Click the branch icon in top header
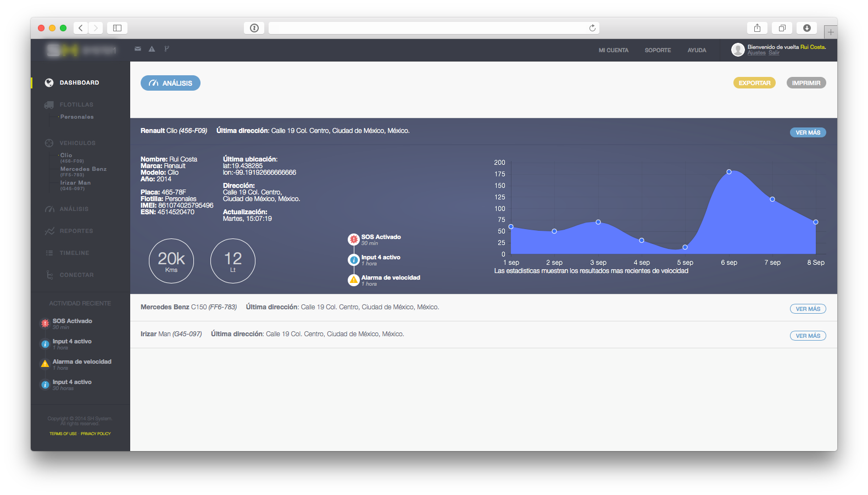The height and width of the screenshot is (495, 868). tap(166, 49)
